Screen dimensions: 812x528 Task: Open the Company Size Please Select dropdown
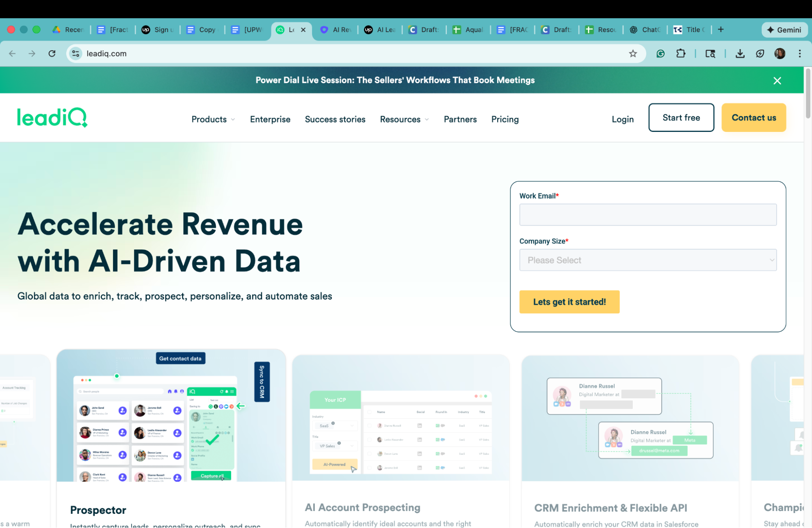pos(648,260)
